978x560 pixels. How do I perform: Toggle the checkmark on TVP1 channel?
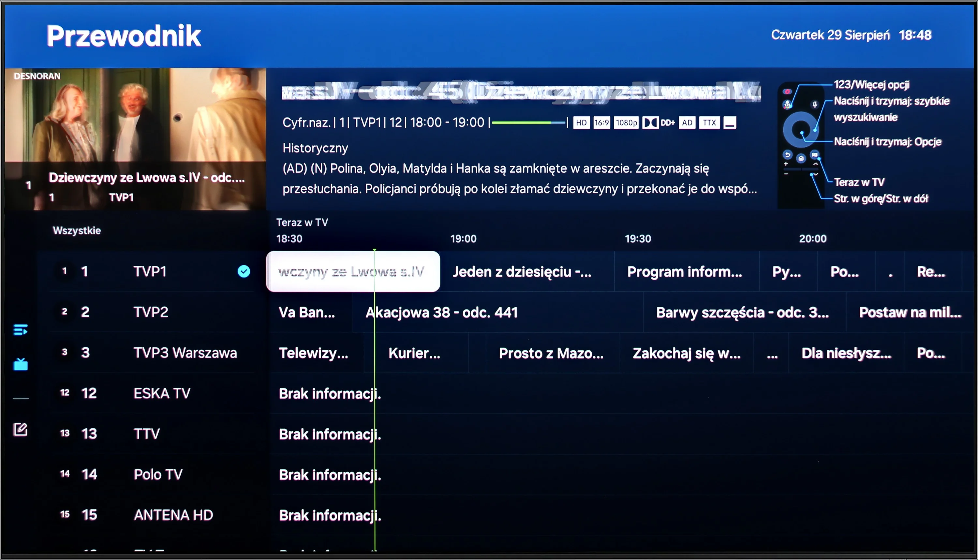[x=244, y=272]
